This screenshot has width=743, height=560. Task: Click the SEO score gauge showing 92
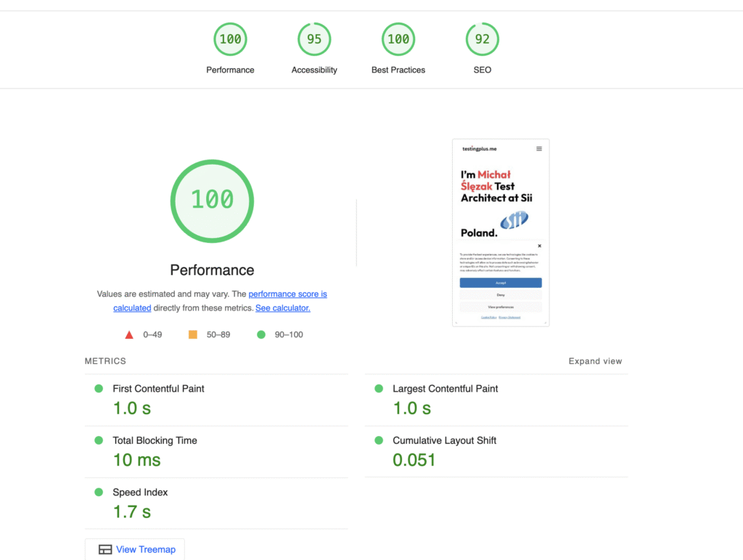pos(482,39)
